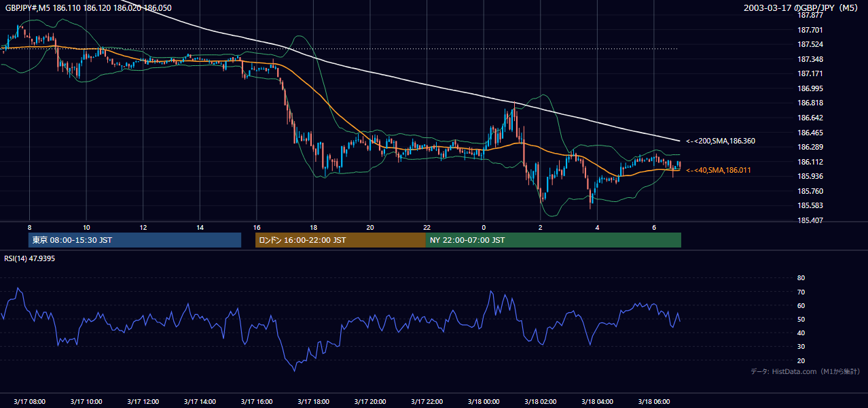This screenshot has height=408, width=868.
Task: Click hour label 16 under price chart
Action: pos(257,227)
